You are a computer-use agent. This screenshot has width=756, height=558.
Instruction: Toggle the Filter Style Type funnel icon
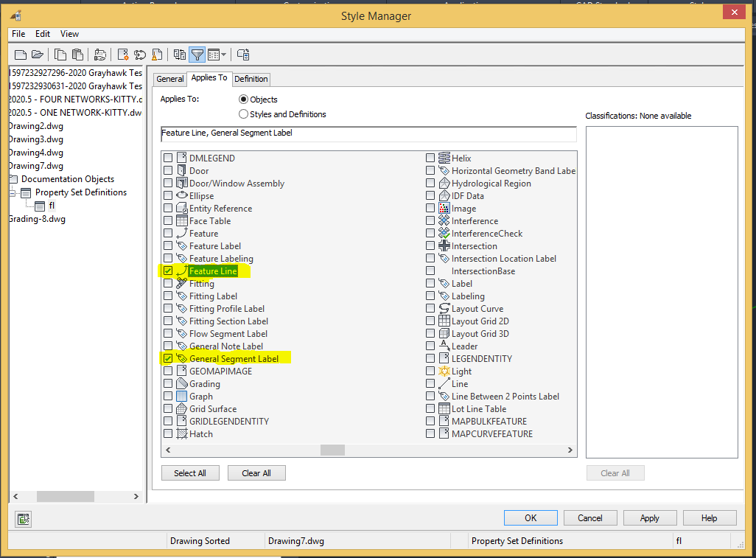pos(197,55)
